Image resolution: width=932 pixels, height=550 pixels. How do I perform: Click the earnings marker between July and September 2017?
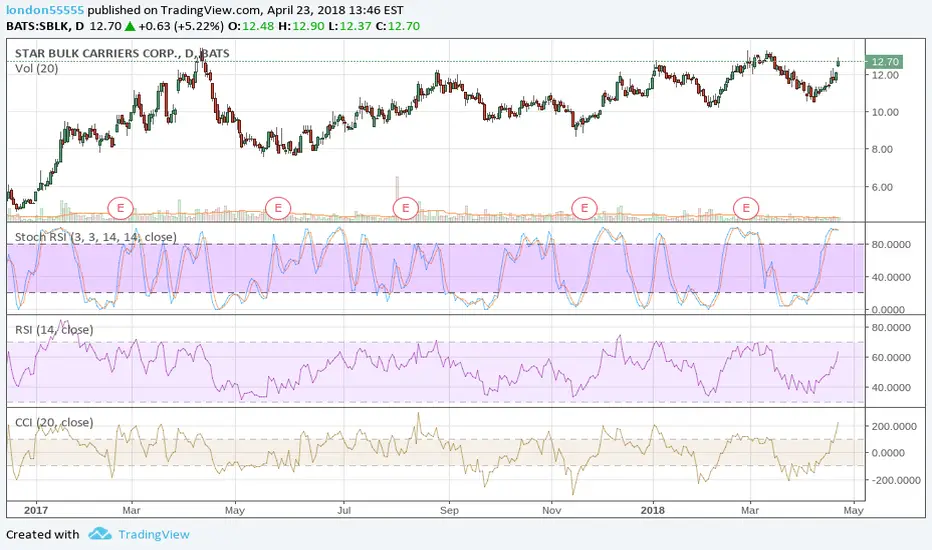point(406,208)
